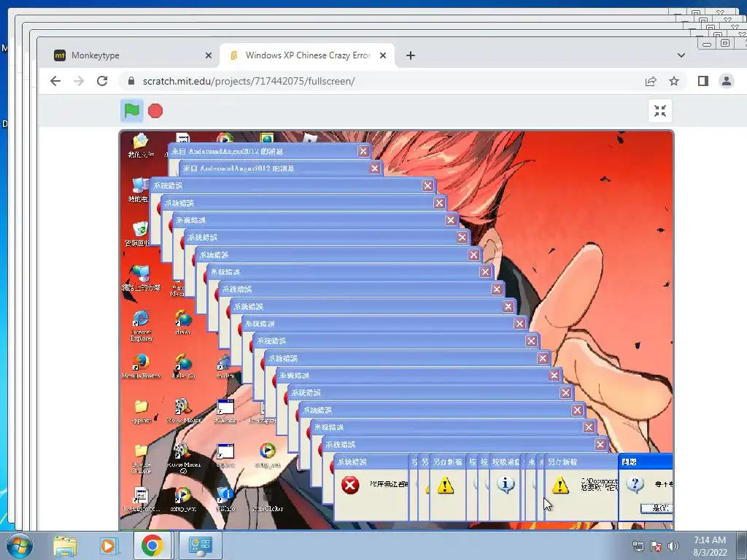This screenshot has height=560, width=747.
Task: Exit fullscreen mode with collapse icon
Action: tap(659, 111)
